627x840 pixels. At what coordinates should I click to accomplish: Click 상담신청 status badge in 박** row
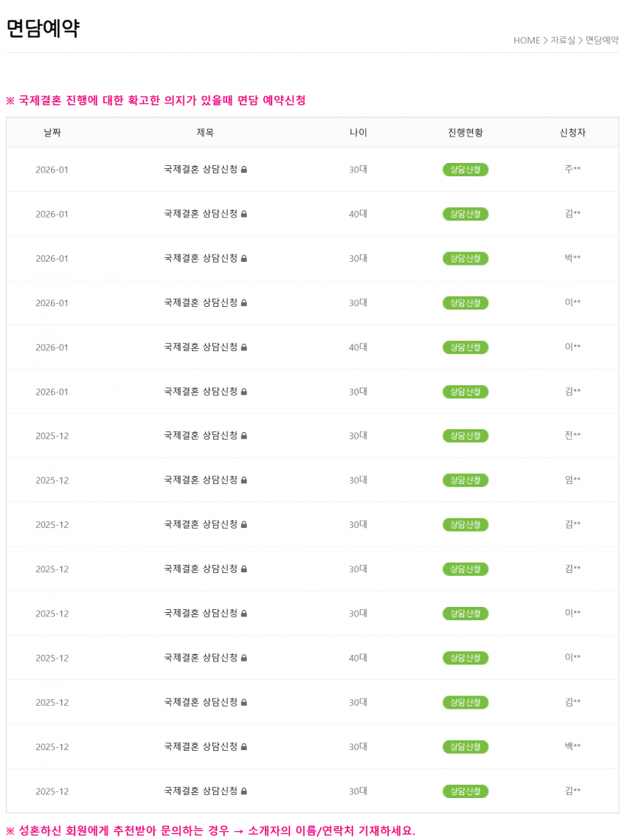(x=465, y=258)
